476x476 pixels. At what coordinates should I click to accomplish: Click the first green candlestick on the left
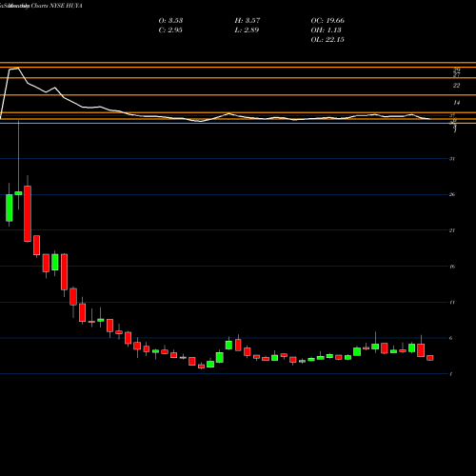coord(10,208)
